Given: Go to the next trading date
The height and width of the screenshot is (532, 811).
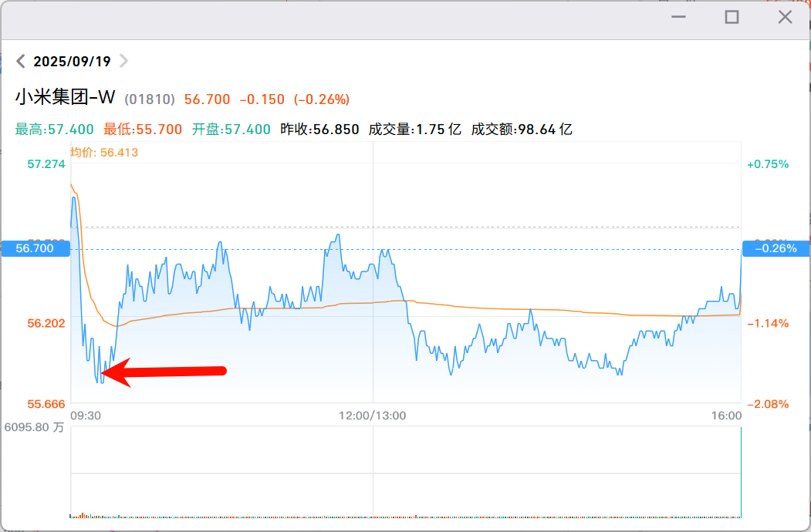Looking at the screenshot, I should coord(123,61).
